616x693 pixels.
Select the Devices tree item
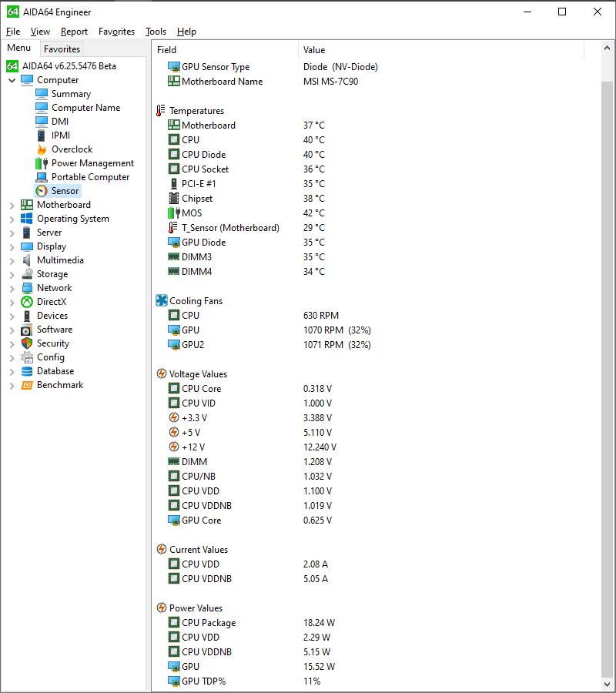pos(52,316)
